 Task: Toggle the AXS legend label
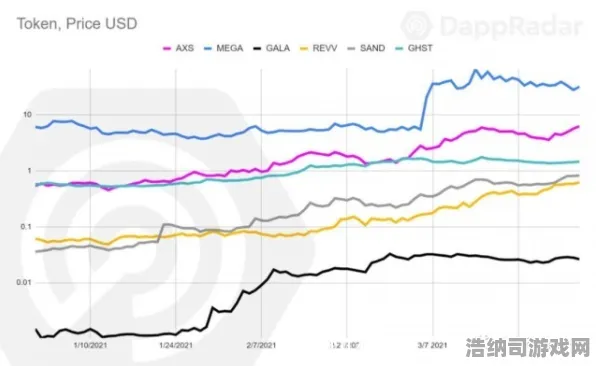pos(185,48)
